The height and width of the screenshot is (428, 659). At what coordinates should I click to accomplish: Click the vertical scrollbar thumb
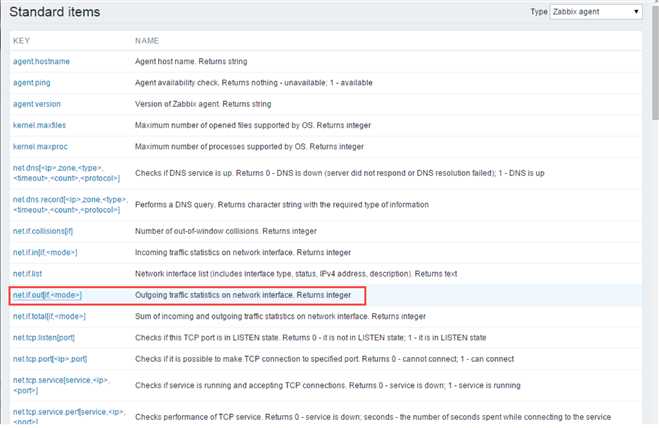[x=655, y=62]
